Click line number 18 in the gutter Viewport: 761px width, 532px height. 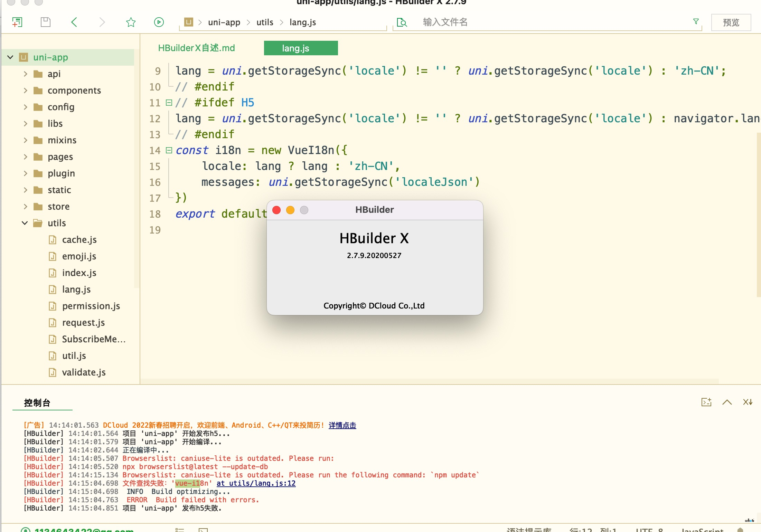coord(155,214)
